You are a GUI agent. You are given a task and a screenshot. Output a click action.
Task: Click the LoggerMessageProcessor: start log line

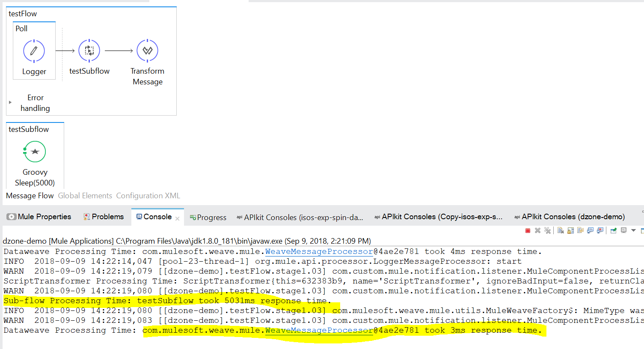click(263, 261)
